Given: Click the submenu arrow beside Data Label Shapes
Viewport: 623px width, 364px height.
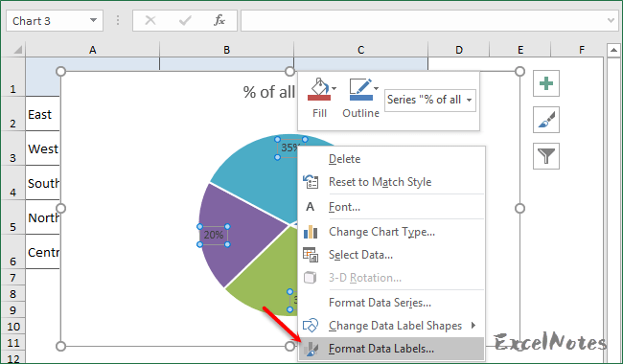Looking at the screenshot, I should pyautogui.click(x=473, y=326).
